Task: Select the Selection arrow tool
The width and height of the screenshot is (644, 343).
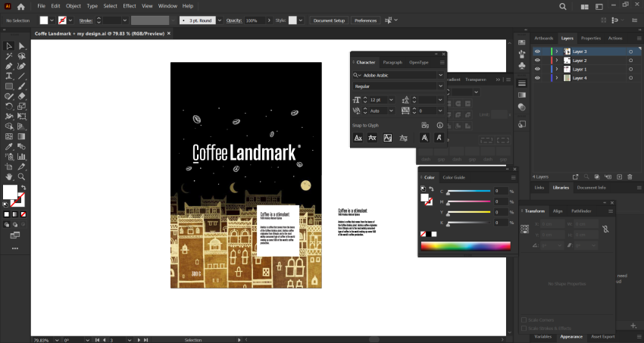Action: (9, 46)
